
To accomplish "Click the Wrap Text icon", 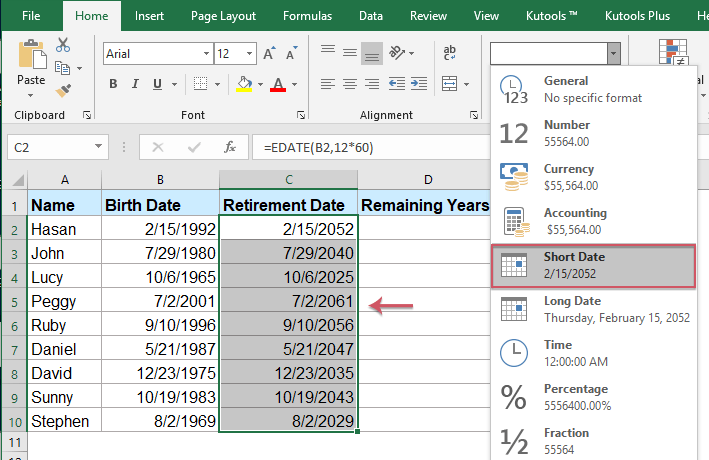I will [x=448, y=53].
